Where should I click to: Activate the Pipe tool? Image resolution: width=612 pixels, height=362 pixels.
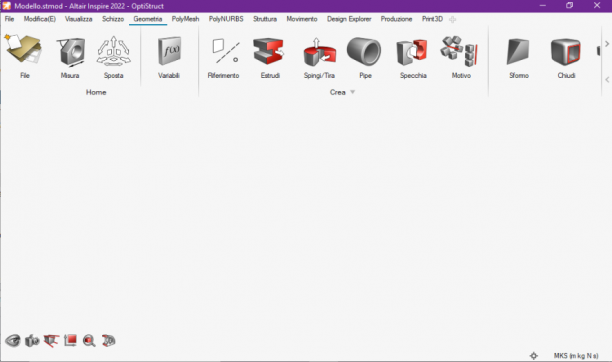[364, 51]
